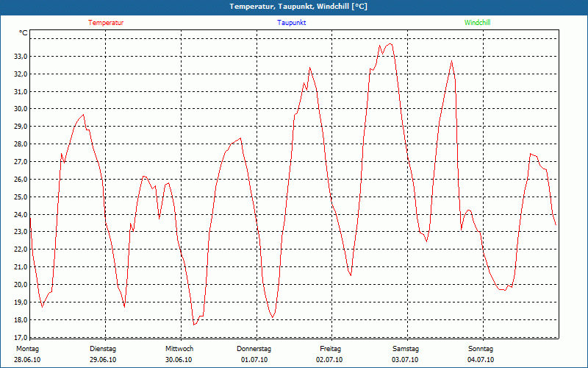Click the Donnerstag day label
Image resolution: width=588 pixels, height=368 pixels.
click(x=254, y=349)
